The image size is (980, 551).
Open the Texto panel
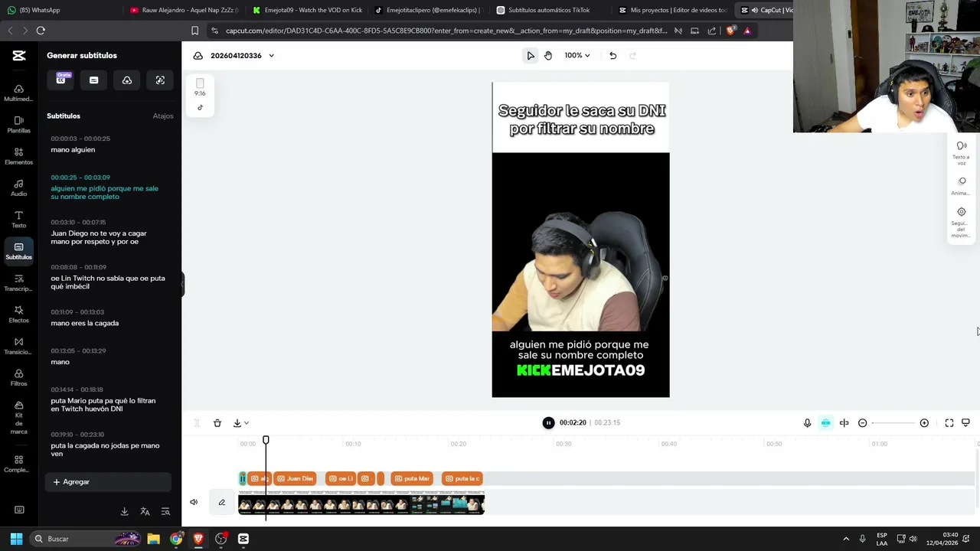18,220
